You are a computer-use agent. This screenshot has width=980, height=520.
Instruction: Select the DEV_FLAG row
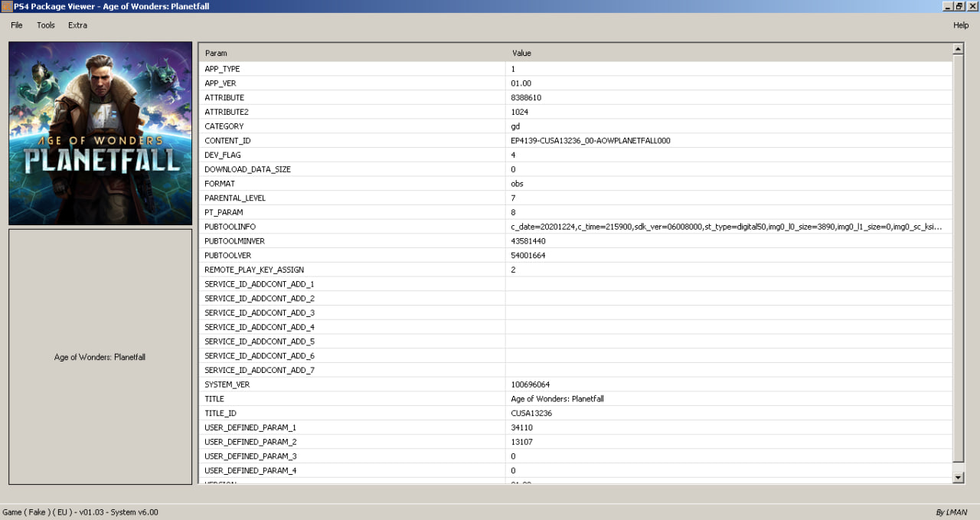pyautogui.click(x=576, y=155)
